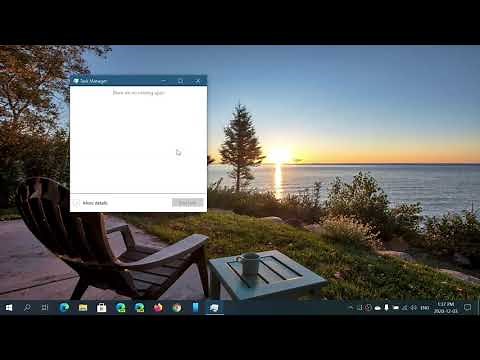
Task: Click the Task Manager title bar icon
Action: [76, 81]
